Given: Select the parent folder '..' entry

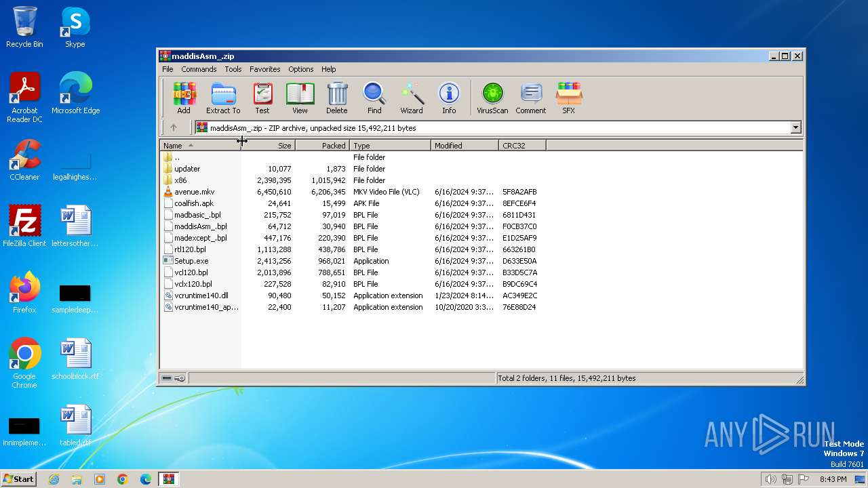Looking at the screenshot, I should [353, 157].
